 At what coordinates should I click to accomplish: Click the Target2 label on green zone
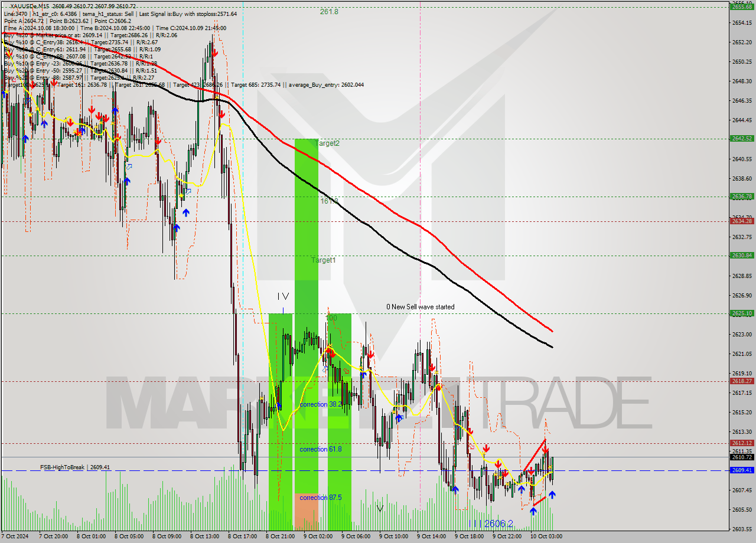pyautogui.click(x=327, y=143)
